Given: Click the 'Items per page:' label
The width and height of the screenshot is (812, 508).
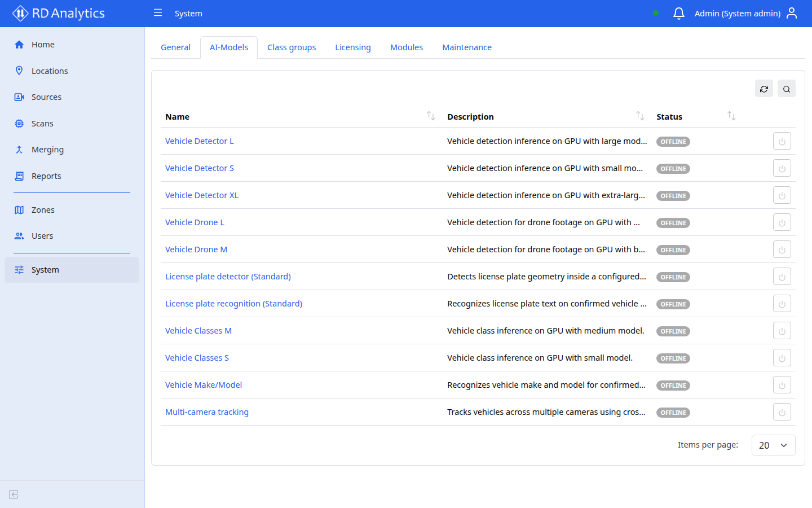Looking at the screenshot, I should pyautogui.click(x=708, y=445).
